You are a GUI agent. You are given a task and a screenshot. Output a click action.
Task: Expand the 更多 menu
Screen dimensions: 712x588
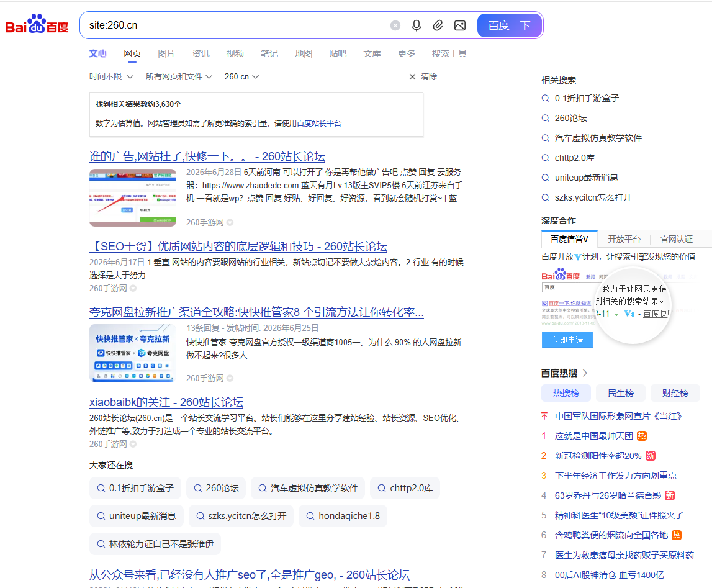pos(407,53)
